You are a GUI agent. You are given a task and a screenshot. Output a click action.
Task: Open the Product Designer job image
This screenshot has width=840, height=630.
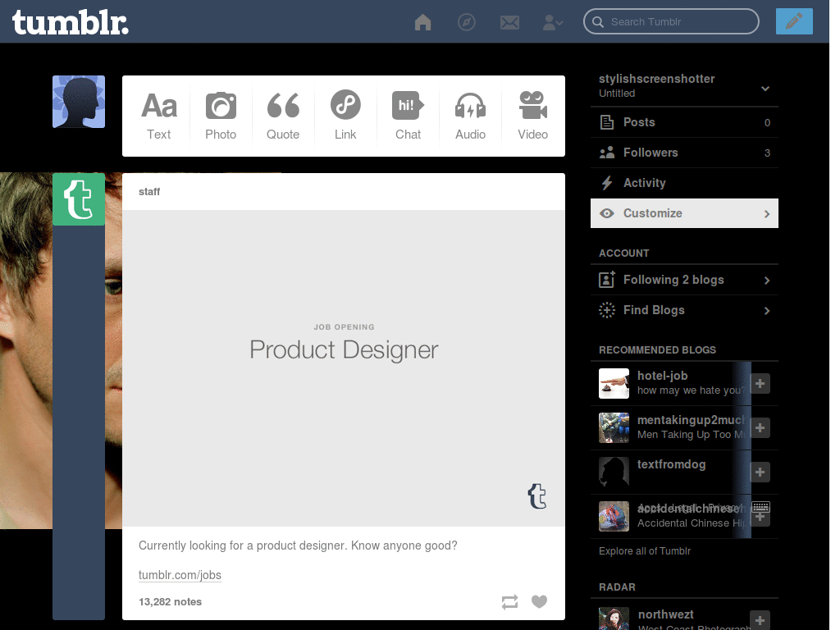click(x=344, y=367)
